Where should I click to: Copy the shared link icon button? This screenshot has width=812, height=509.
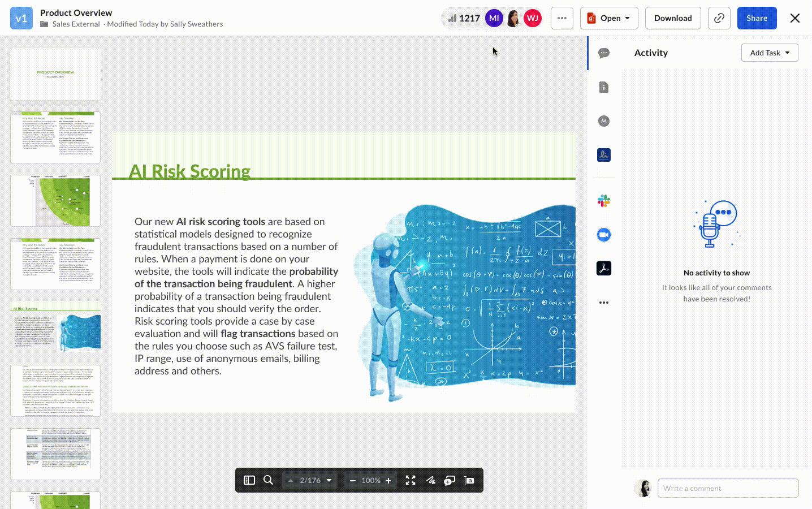[719, 18]
